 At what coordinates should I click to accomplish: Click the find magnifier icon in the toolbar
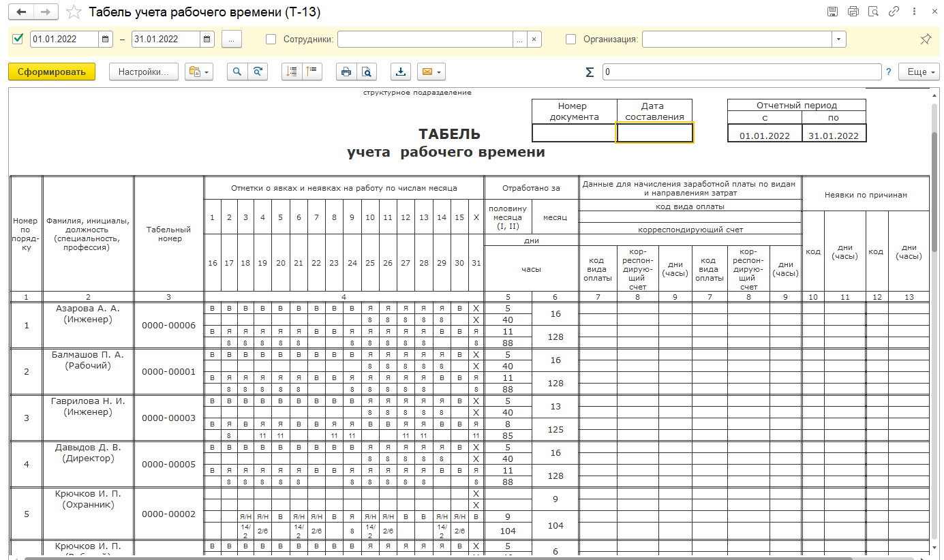tap(237, 72)
